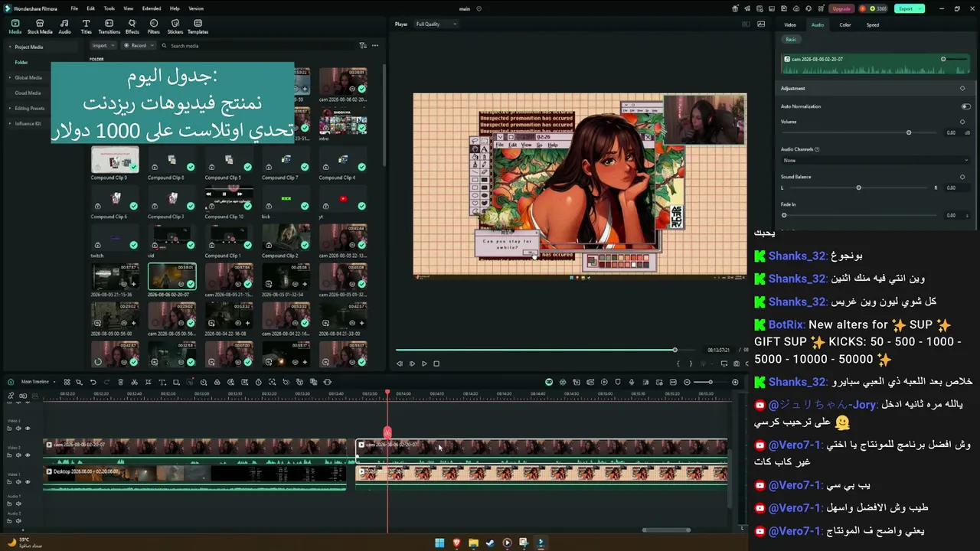Image resolution: width=980 pixels, height=551 pixels.
Task: Open the Speed properties tab
Action: pos(873,24)
